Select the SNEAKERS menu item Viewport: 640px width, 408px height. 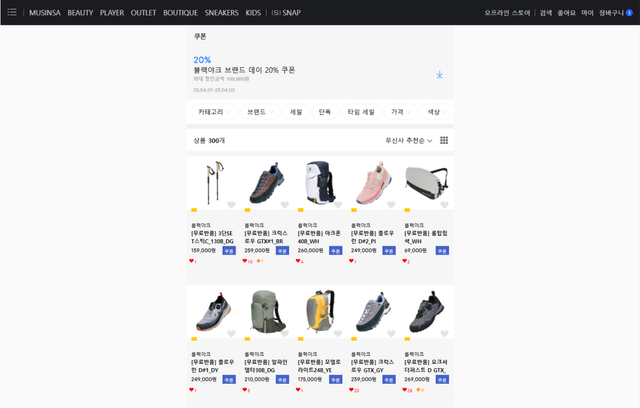[221, 13]
